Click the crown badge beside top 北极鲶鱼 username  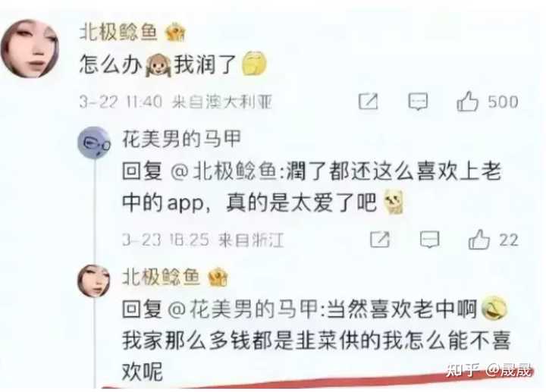(175, 33)
